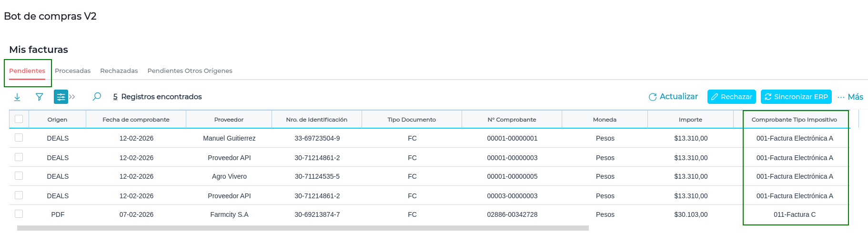Click the horizontal scrollbar below the table

(303, 228)
